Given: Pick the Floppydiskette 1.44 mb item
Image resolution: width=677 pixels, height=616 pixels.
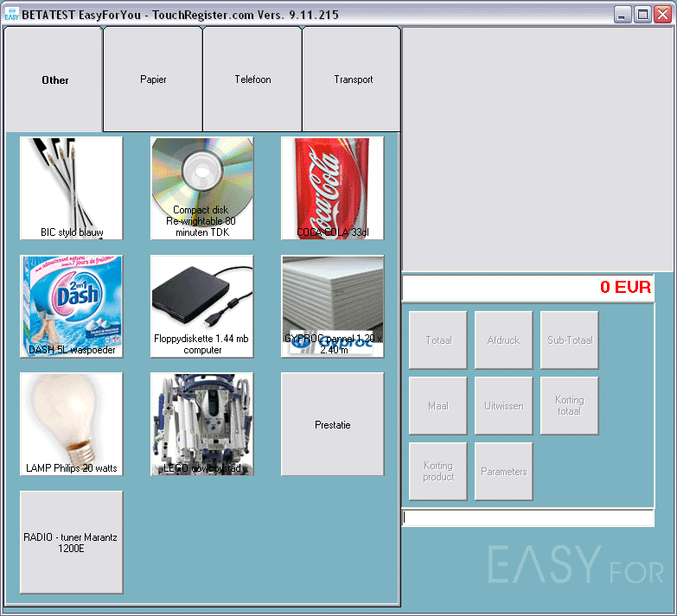Looking at the screenshot, I should pyautogui.click(x=202, y=307).
